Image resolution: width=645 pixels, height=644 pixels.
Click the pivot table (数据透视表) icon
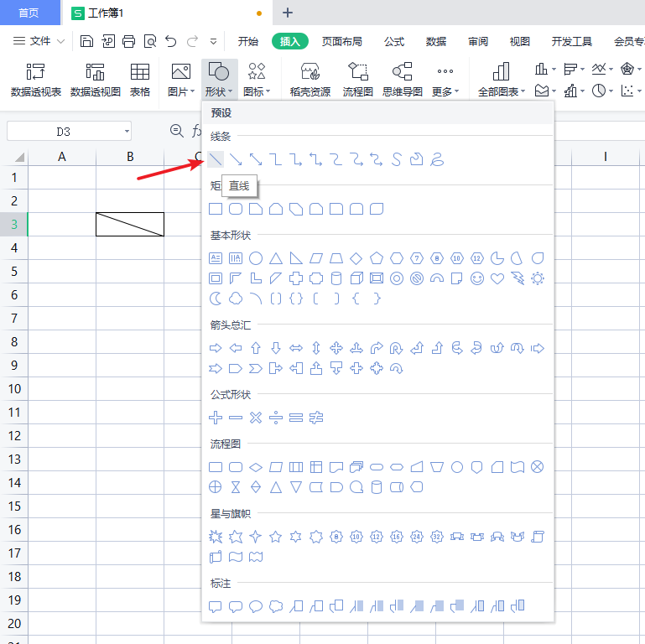tap(35, 79)
